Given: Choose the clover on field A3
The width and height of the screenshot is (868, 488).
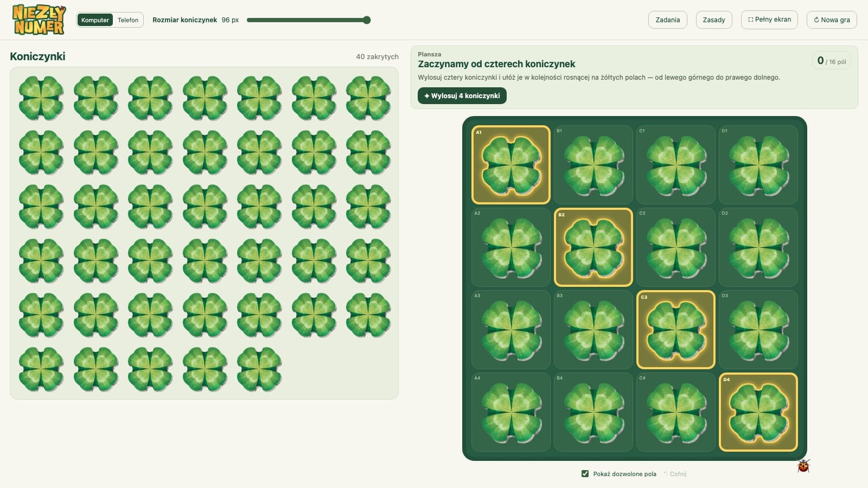Looking at the screenshot, I should click(511, 330).
